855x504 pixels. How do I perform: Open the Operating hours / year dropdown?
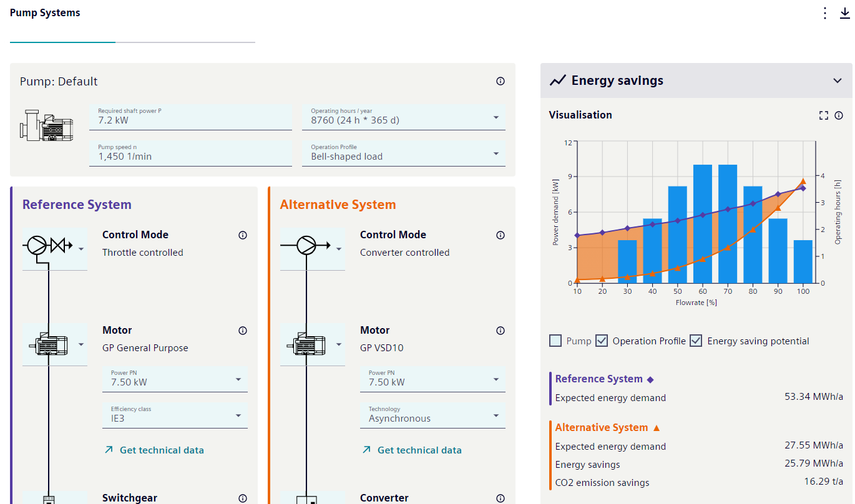point(404,117)
